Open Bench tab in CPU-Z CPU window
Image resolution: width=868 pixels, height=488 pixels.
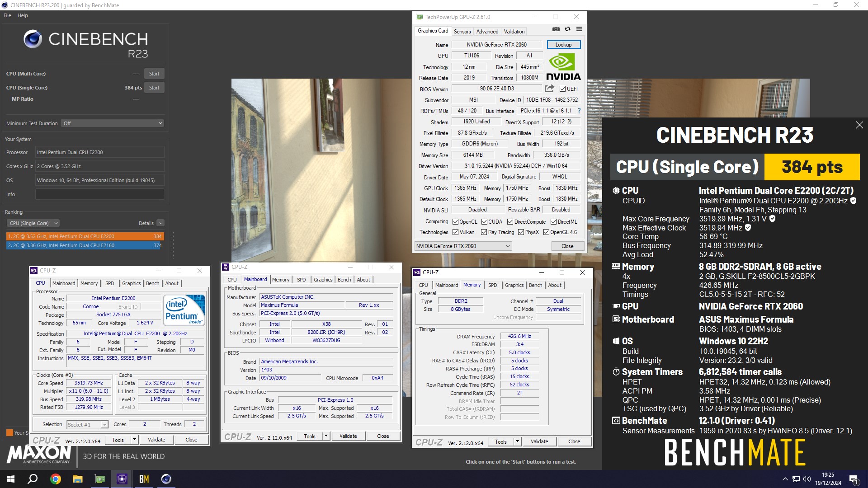[152, 283]
